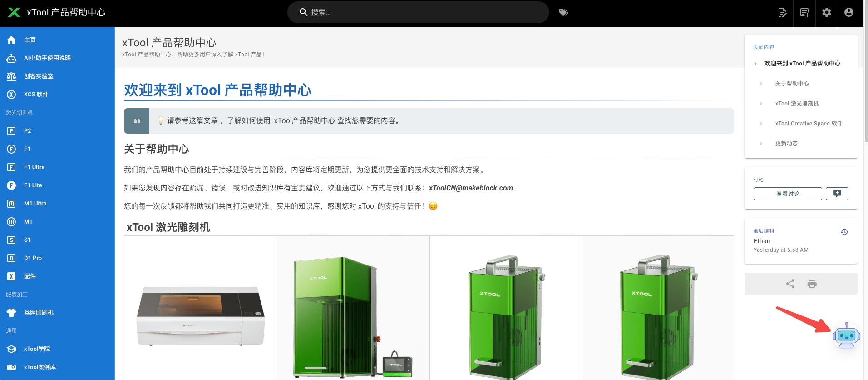
Task: Click the home icon next to 主页
Action: click(11, 40)
